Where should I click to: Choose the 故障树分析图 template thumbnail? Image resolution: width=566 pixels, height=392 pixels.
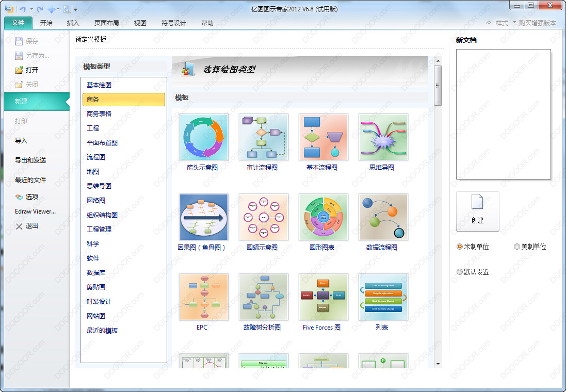tap(264, 297)
